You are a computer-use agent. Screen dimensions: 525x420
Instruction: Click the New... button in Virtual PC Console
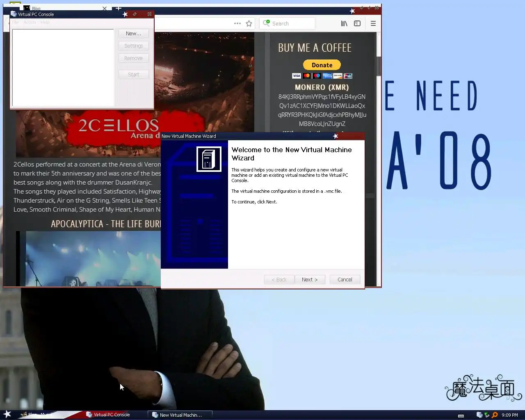(x=133, y=34)
